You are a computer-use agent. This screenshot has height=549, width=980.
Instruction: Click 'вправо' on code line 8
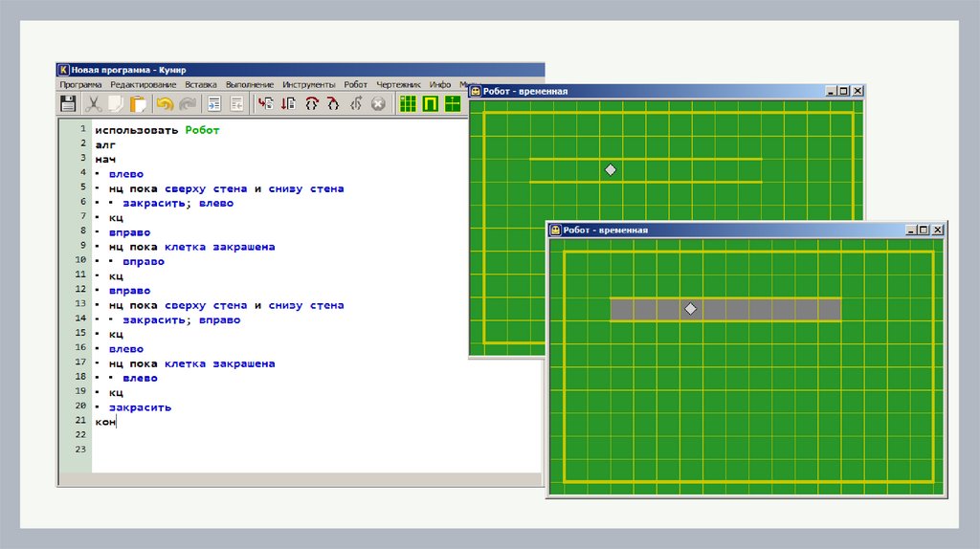coord(129,232)
